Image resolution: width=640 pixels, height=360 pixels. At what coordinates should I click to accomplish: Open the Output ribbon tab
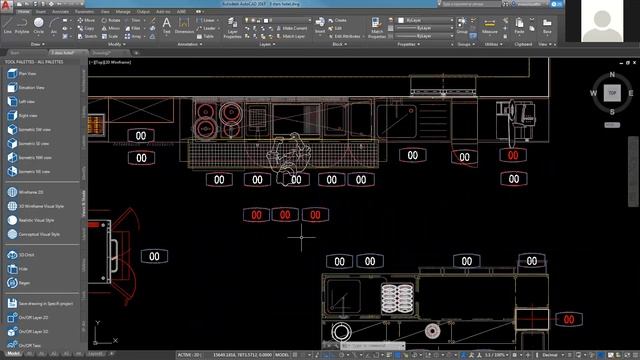143,12
